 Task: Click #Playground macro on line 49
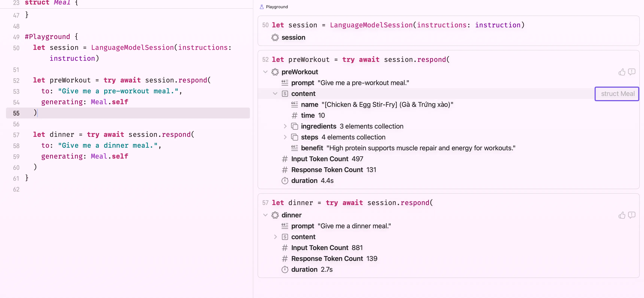(47, 37)
